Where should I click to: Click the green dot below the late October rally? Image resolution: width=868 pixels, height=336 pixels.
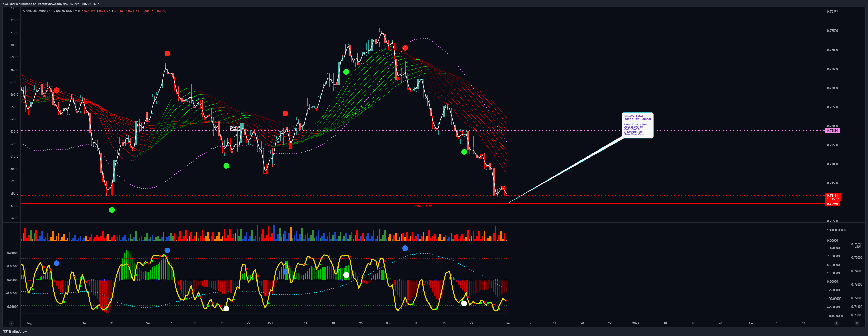(346, 72)
